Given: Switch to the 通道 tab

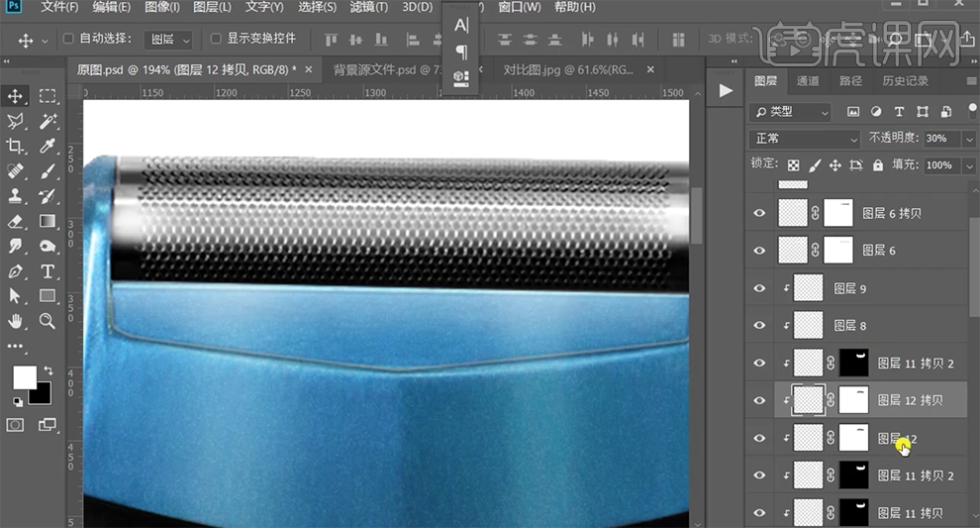Looking at the screenshot, I should click(x=808, y=80).
